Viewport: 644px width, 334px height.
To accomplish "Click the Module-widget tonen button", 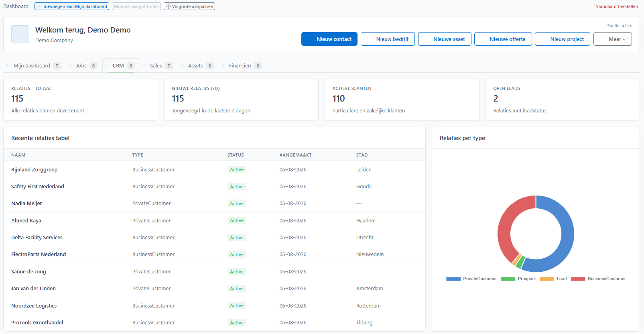I will coord(136,6).
